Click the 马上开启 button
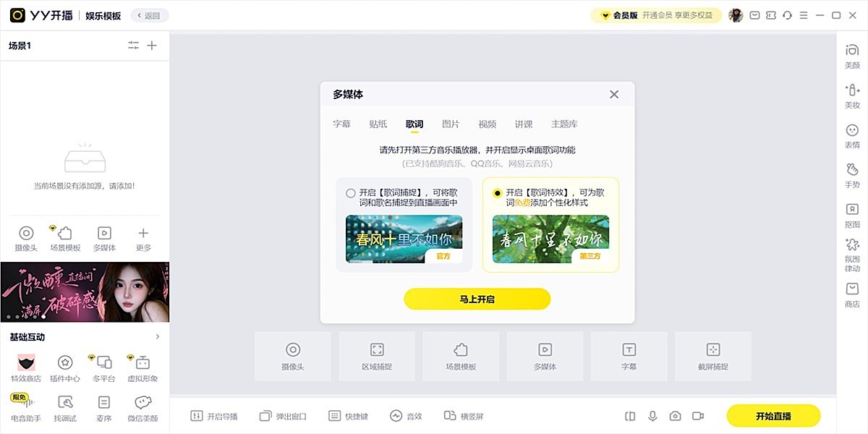This screenshot has height=434, width=868. (477, 299)
